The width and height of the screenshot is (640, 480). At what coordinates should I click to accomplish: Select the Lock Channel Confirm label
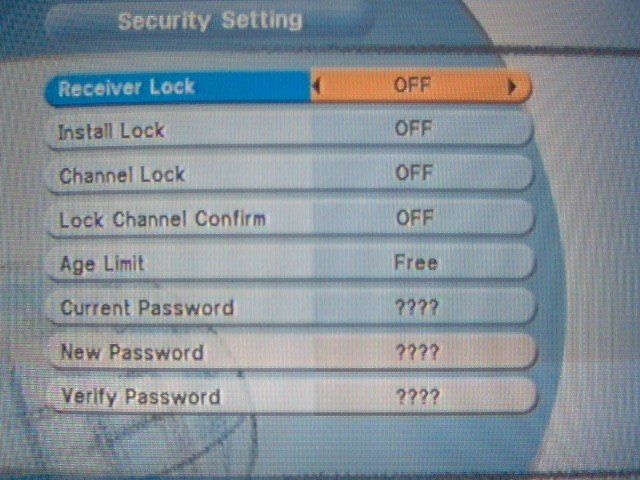pyautogui.click(x=162, y=220)
